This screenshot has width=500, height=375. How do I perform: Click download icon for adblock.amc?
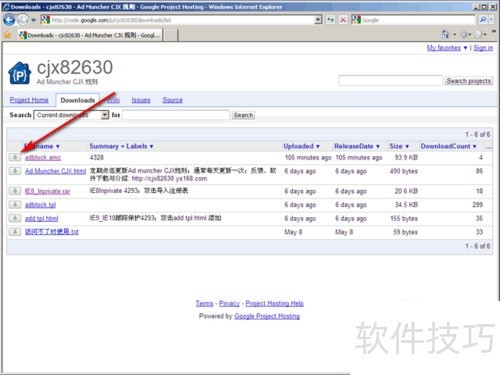pyautogui.click(x=15, y=157)
